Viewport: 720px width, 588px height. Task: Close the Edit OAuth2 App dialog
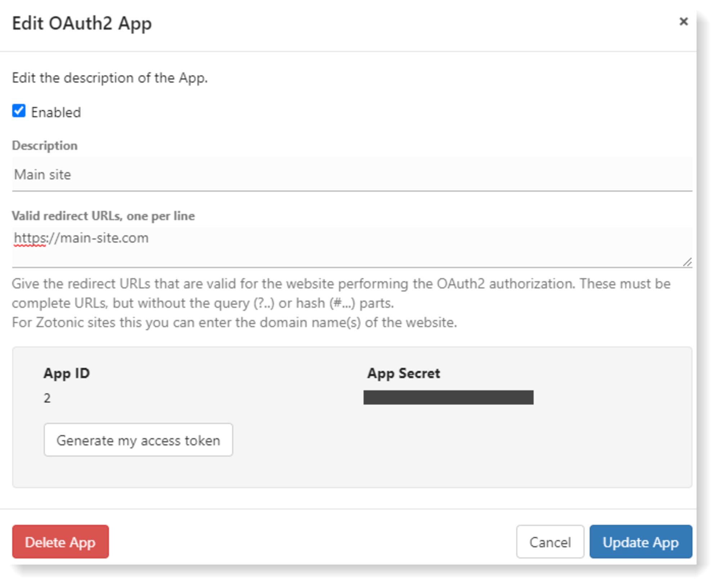click(683, 22)
